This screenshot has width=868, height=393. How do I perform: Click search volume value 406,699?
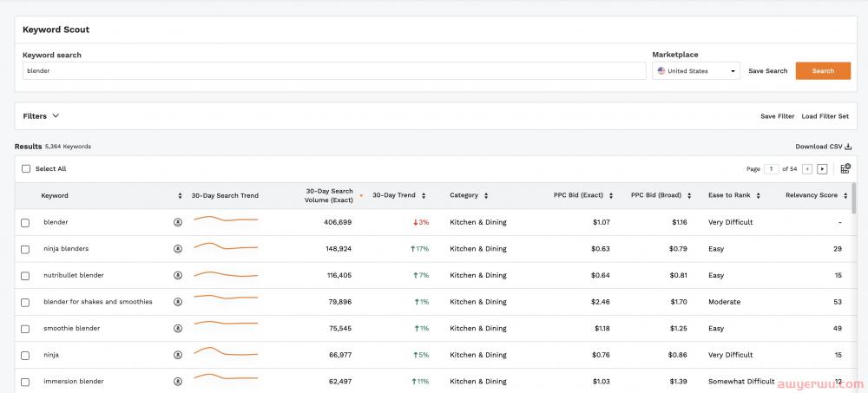tap(338, 222)
